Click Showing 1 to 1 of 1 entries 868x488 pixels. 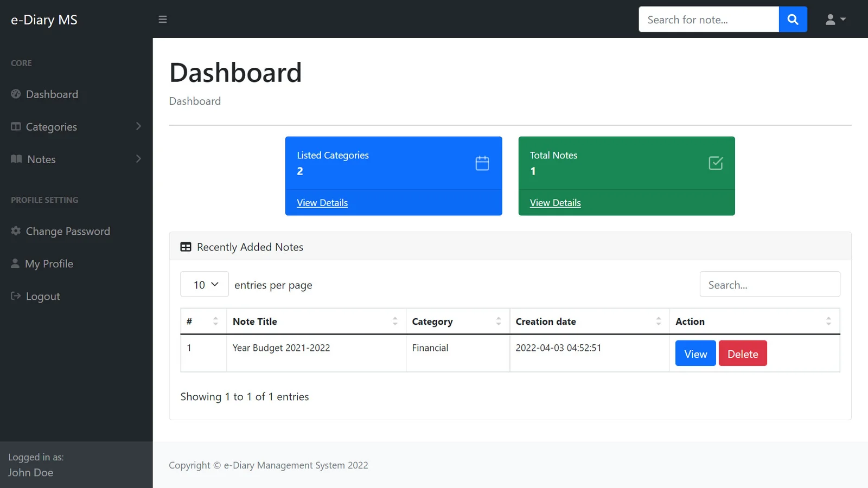[x=245, y=397]
